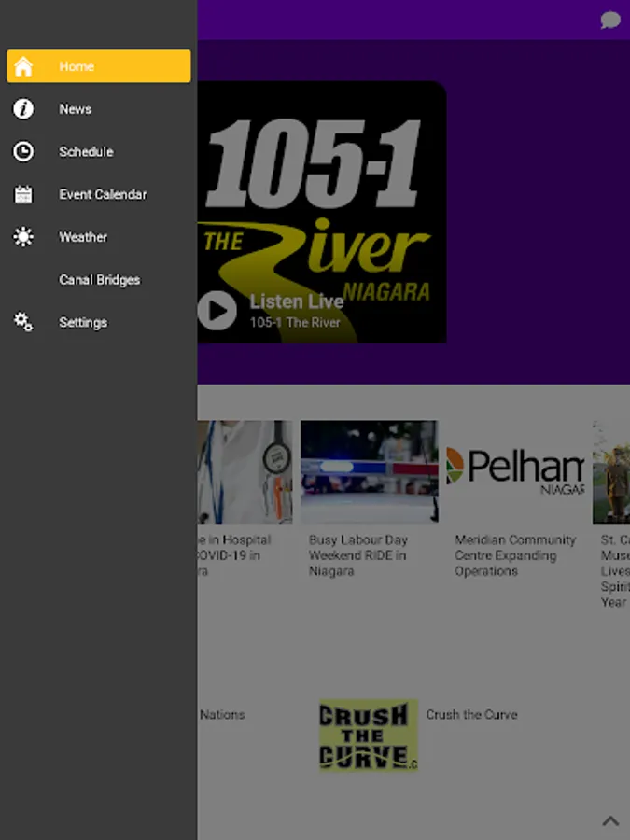Image resolution: width=630 pixels, height=840 pixels.
Task: Open the Schedule page
Action: coord(99,151)
